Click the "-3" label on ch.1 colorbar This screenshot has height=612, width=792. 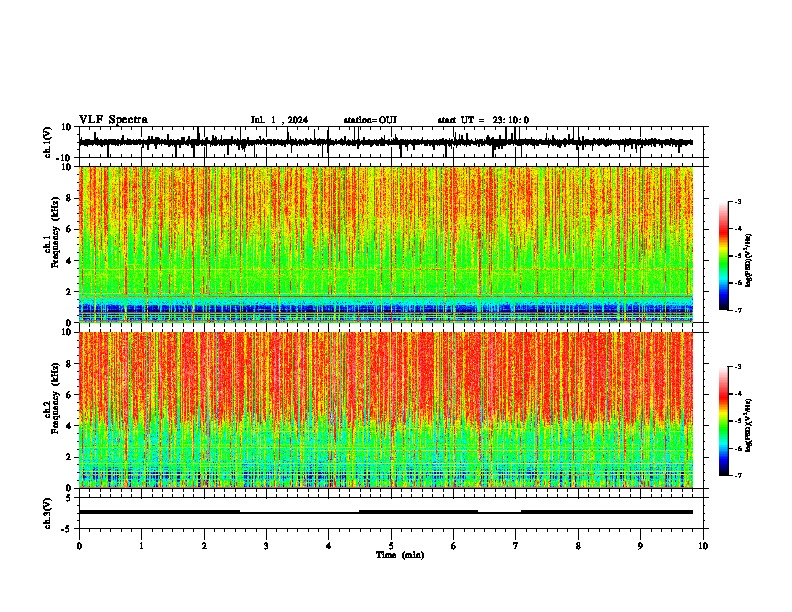pyautogui.click(x=738, y=202)
